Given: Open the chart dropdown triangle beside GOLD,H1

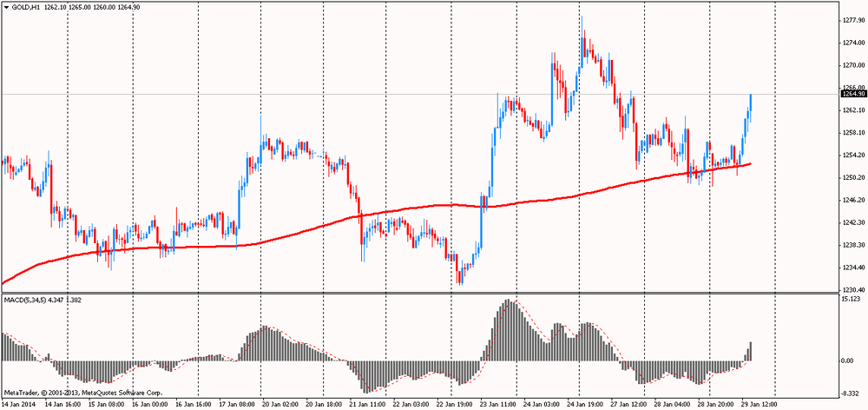Looking at the screenshot, I should pos(5,7).
